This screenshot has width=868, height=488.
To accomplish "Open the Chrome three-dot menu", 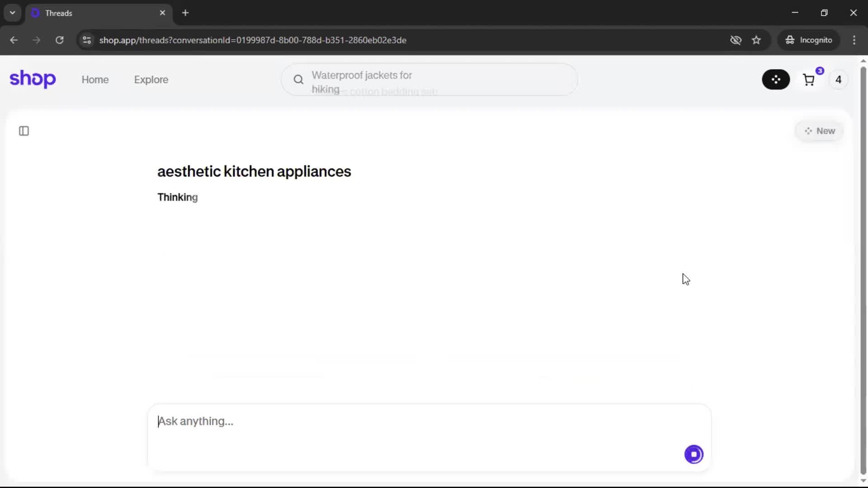I will (x=854, y=40).
